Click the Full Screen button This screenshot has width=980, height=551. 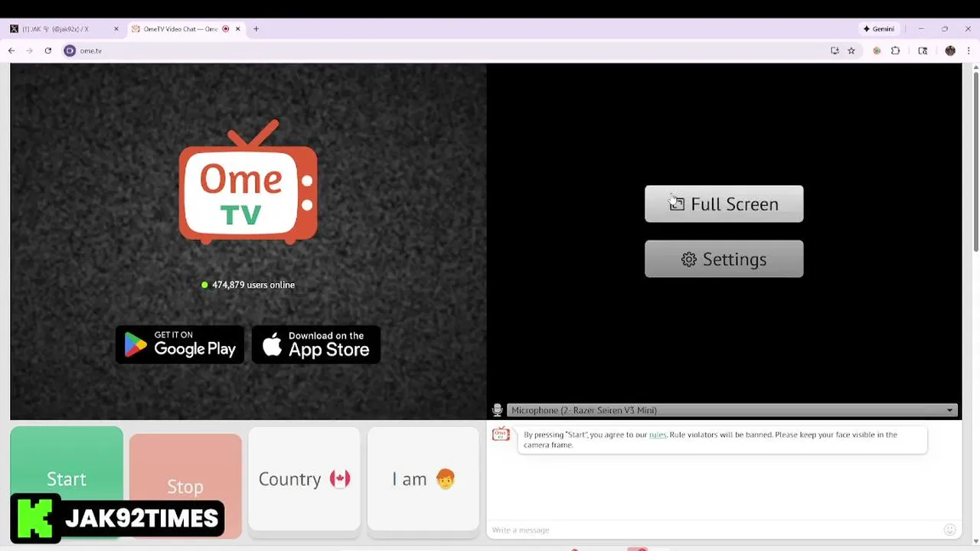[724, 204]
